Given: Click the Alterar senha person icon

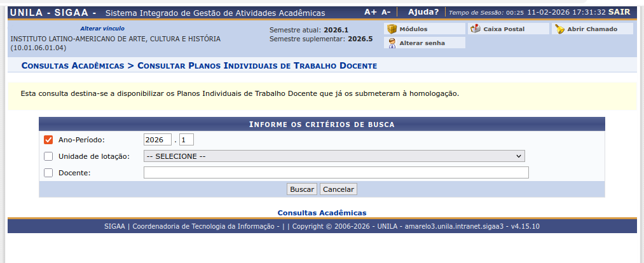Looking at the screenshot, I should point(392,43).
